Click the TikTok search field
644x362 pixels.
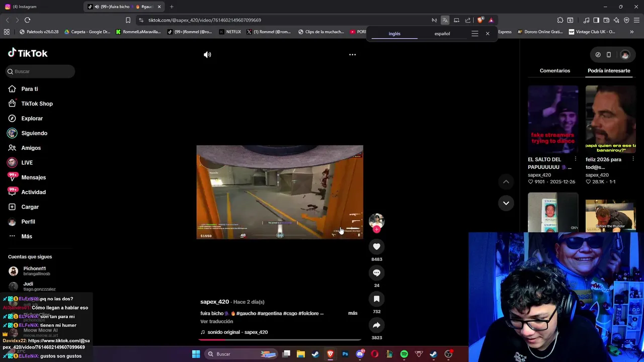(x=40, y=71)
